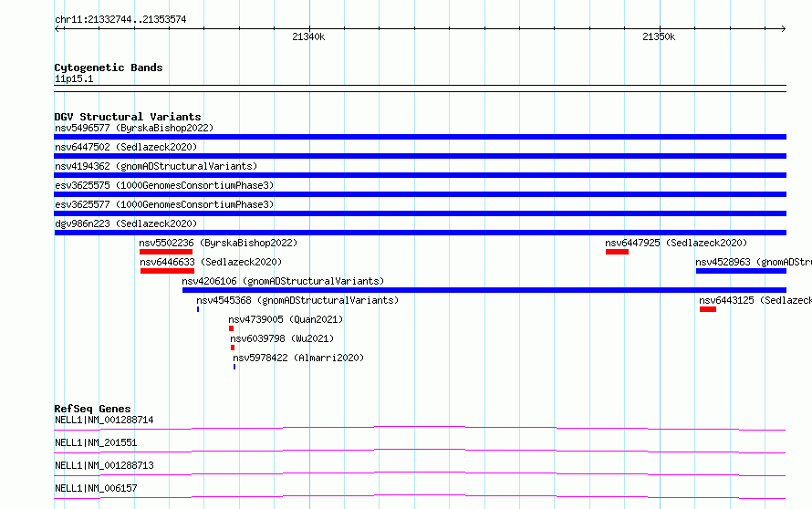
Task: Click the RefSeq Genes track title
Action: pyautogui.click(x=92, y=409)
